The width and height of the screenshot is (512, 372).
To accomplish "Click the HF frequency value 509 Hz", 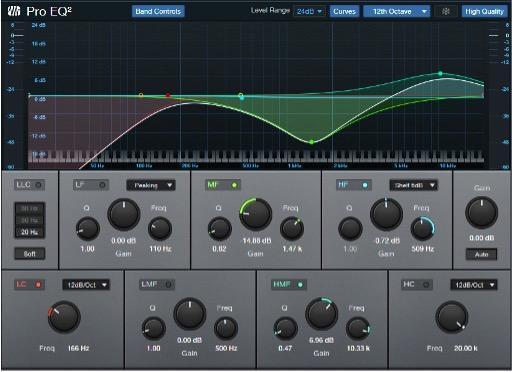I will tap(423, 249).
